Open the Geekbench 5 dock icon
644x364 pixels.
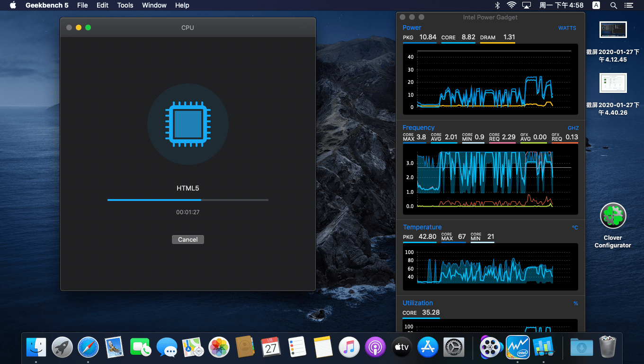coord(543,347)
